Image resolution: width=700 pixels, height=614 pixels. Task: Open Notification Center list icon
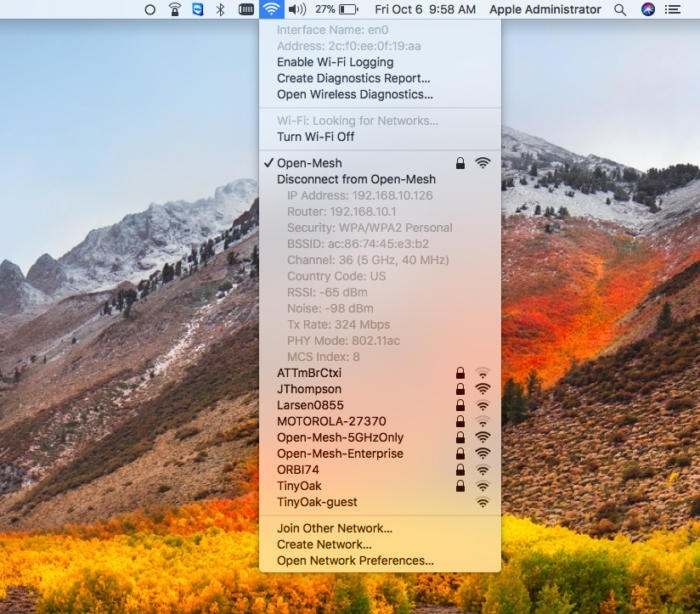(672, 9)
